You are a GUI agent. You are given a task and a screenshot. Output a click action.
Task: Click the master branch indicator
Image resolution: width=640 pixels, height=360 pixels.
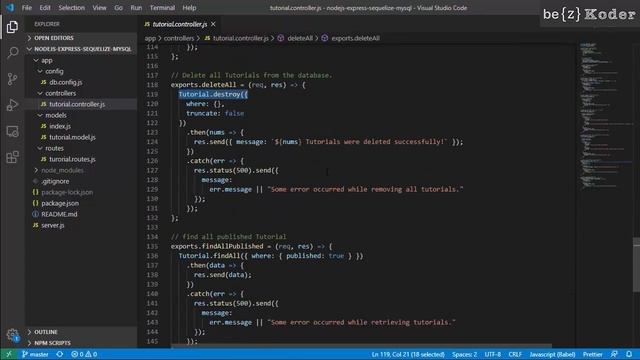tap(35, 354)
